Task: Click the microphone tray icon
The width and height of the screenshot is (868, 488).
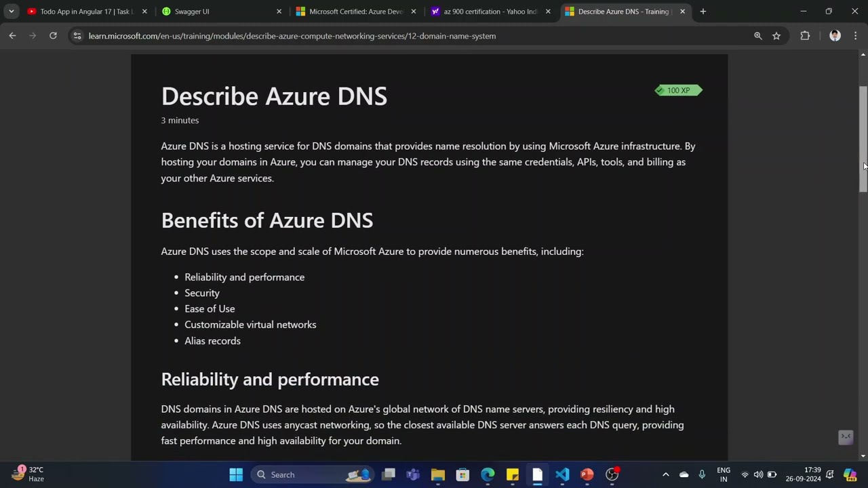Action: pos(702,474)
